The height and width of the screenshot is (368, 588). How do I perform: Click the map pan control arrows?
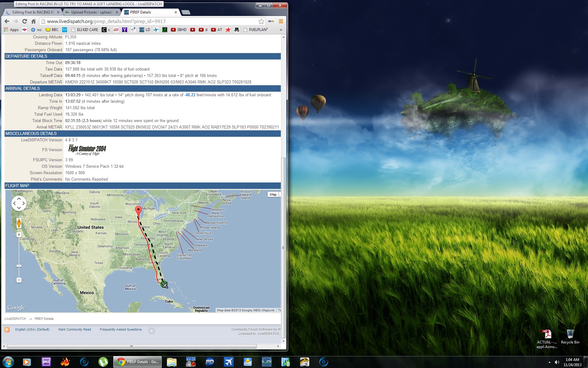[x=19, y=203]
